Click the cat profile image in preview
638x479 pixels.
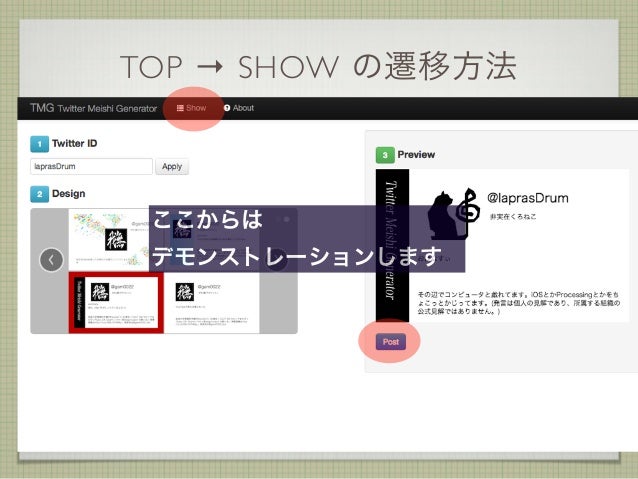tap(452, 213)
